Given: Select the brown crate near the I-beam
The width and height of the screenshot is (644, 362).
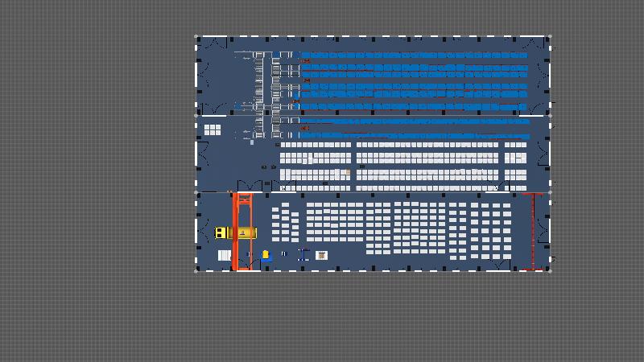Looking at the screenshot, I should click(321, 255).
